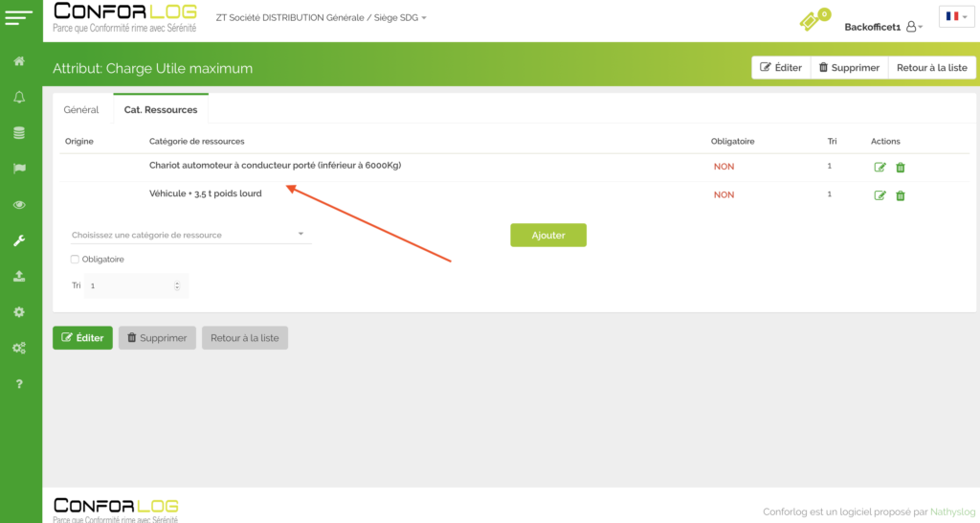Viewport: 980px width, 523px height.
Task: Click the ticket counter icon in the header
Action: click(x=812, y=20)
